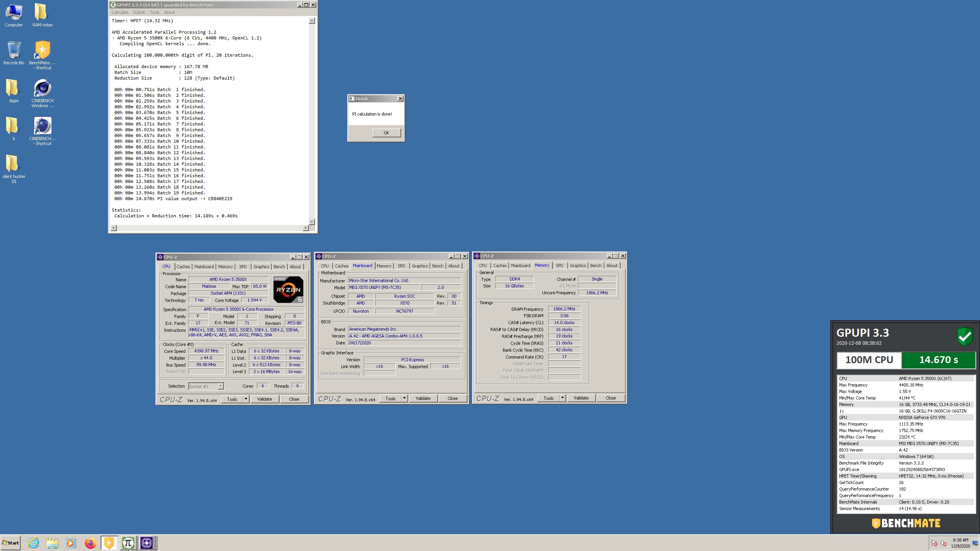Screen dimensions: 980x551
Task: Click the GPUPI log scrollbar down arrow
Action: tap(312, 222)
